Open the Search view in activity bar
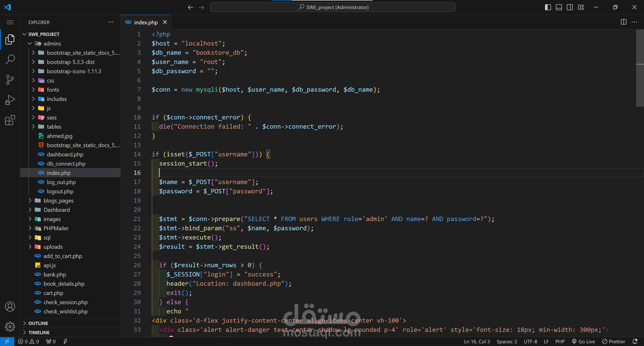This screenshot has width=644, height=346. [10, 60]
